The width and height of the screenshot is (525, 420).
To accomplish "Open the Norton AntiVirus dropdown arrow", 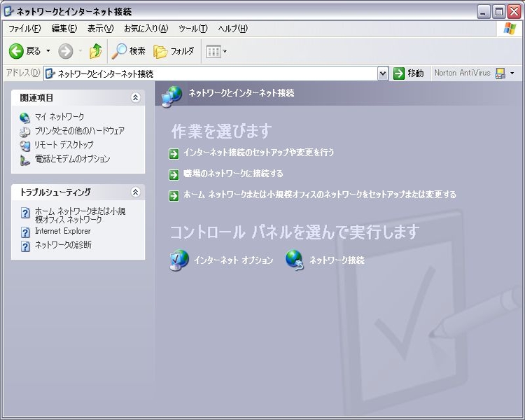I will [512, 73].
